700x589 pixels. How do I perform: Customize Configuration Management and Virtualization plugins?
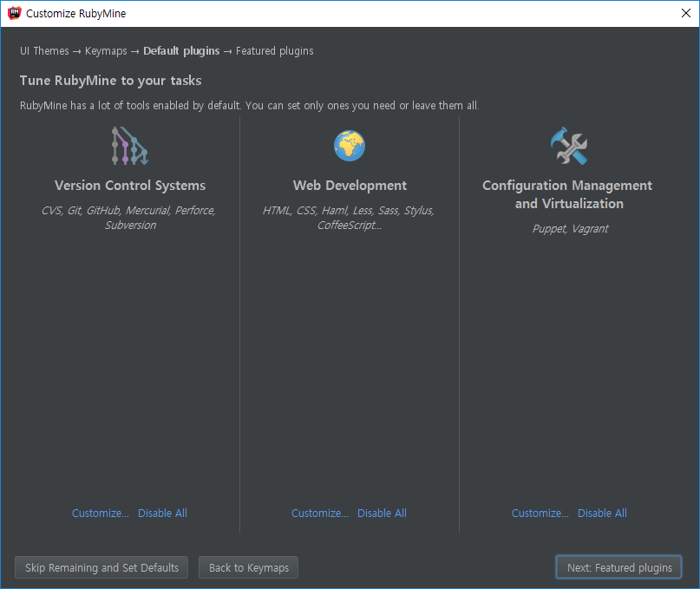(x=540, y=513)
